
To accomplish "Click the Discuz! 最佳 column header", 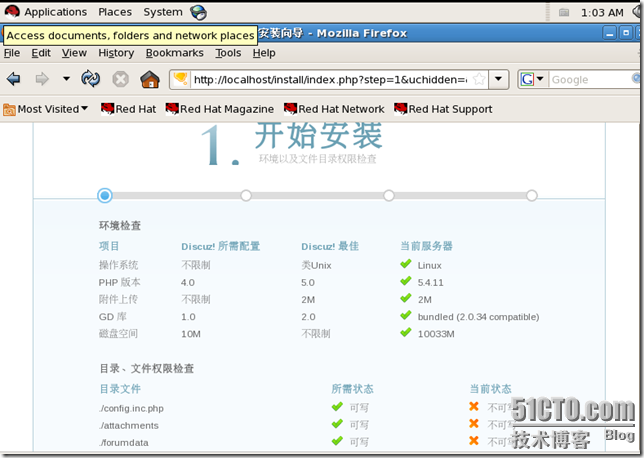I will 330,246.
